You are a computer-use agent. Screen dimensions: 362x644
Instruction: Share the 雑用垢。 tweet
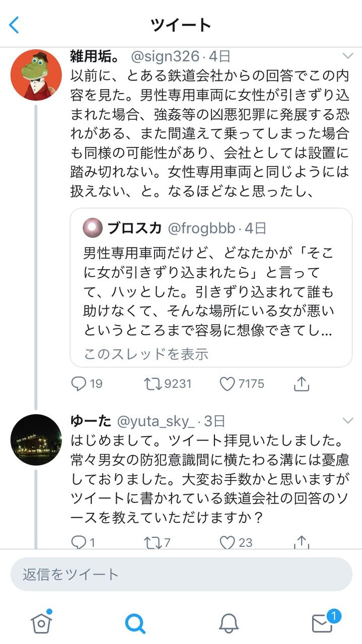coord(301,384)
